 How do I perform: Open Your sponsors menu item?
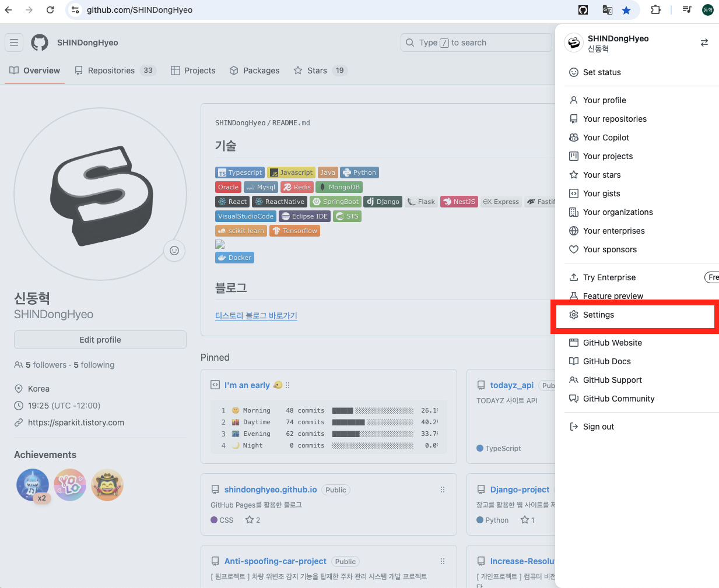click(x=641, y=249)
